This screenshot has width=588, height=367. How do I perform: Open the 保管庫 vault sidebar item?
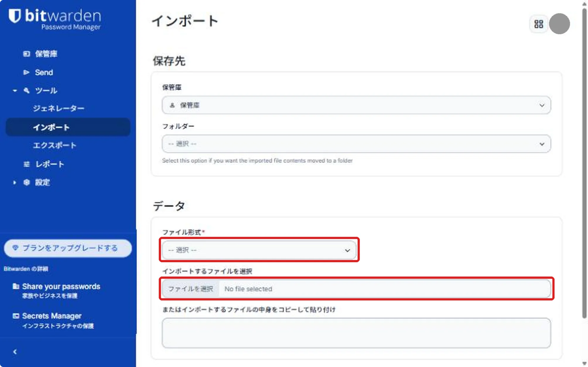(46, 54)
